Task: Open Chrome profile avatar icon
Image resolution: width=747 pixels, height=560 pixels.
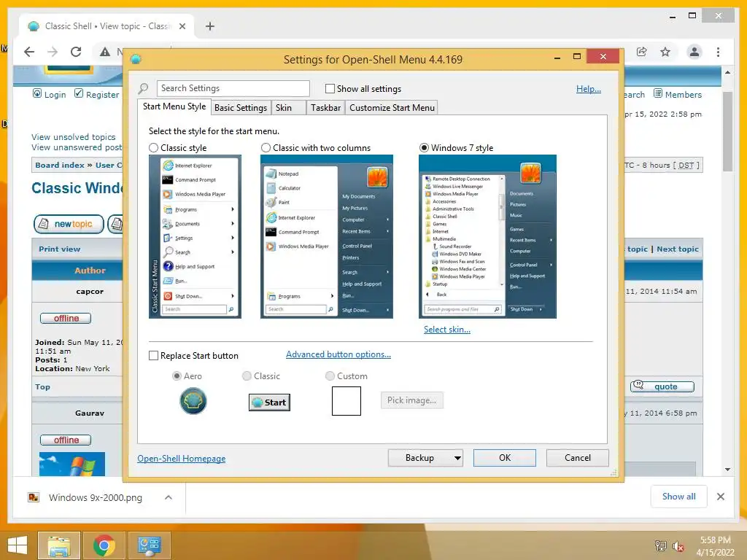Action: click(694, 52)
